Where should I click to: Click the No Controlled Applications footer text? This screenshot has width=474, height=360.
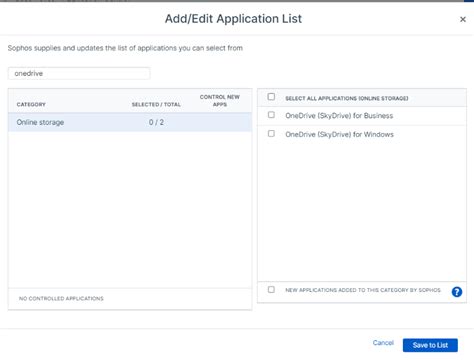click(x=61, y=298)
